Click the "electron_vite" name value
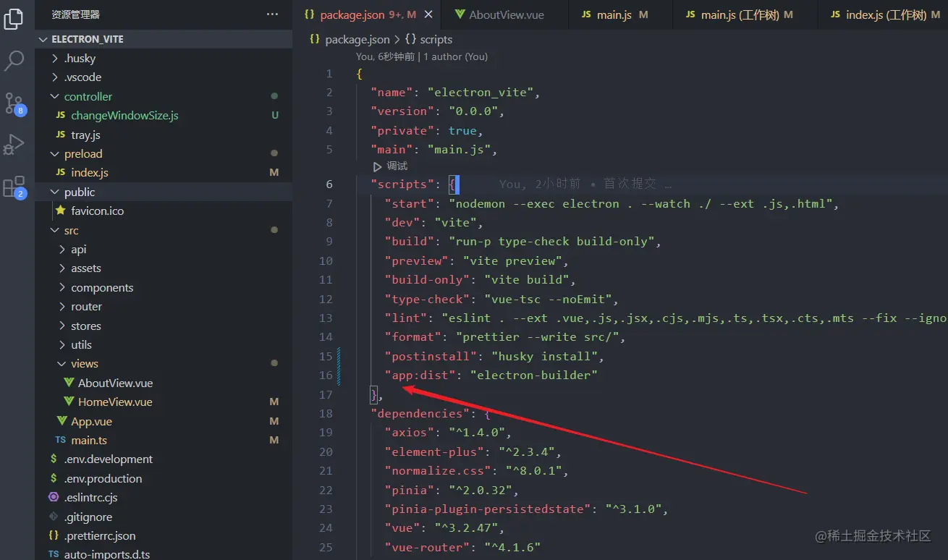Image resolution: width=948 pixels, height=560 pixels. (481, 93)
